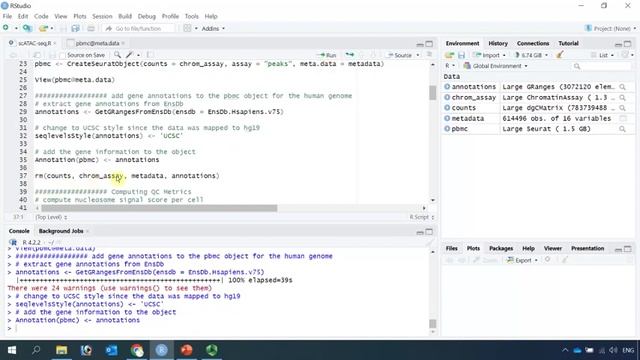Minimize the console pane

420,232
